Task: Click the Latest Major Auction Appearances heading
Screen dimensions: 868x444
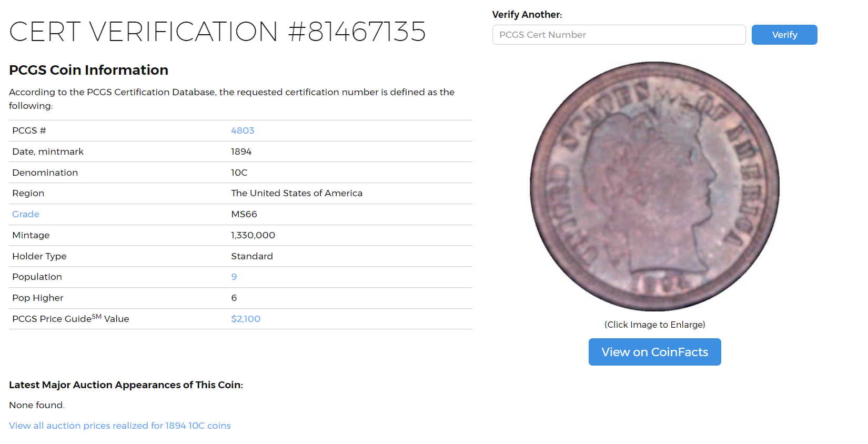Action: click(126, 385)
